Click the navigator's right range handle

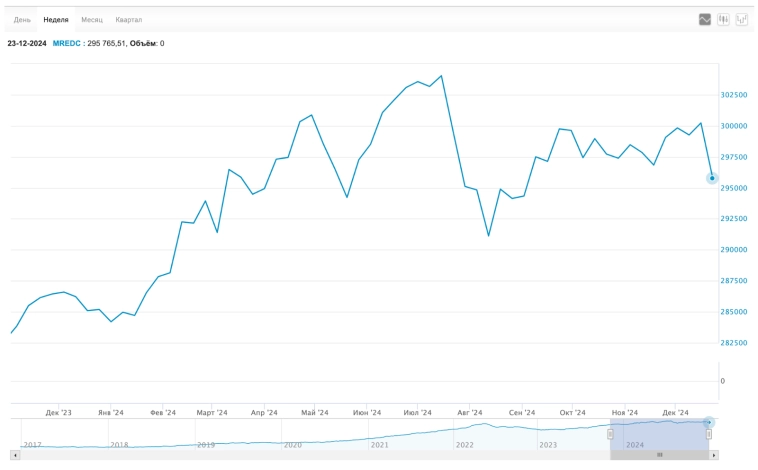pos(709,433)
